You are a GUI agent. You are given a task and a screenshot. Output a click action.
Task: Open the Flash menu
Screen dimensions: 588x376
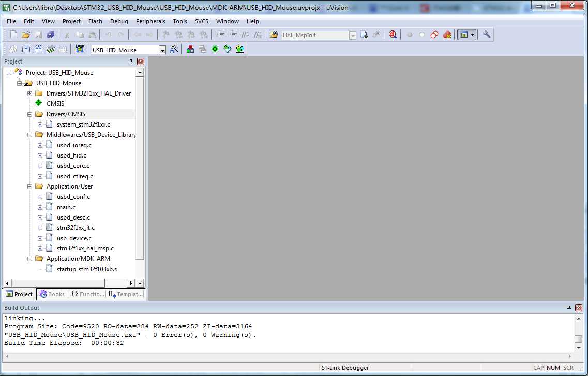pyautogui.click(x=95, y=21)
